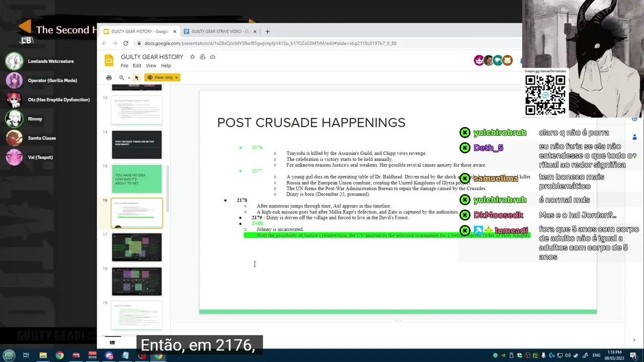
Task: Click the docs.google.com address bar
Action: 270,43
